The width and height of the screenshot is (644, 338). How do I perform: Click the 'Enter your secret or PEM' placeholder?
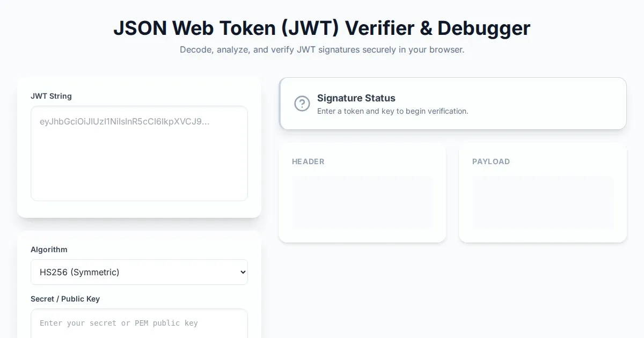pos(119,323)
